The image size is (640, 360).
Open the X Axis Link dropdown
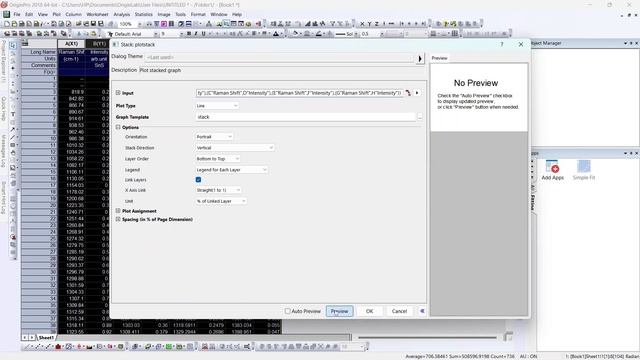pos(218,190)
